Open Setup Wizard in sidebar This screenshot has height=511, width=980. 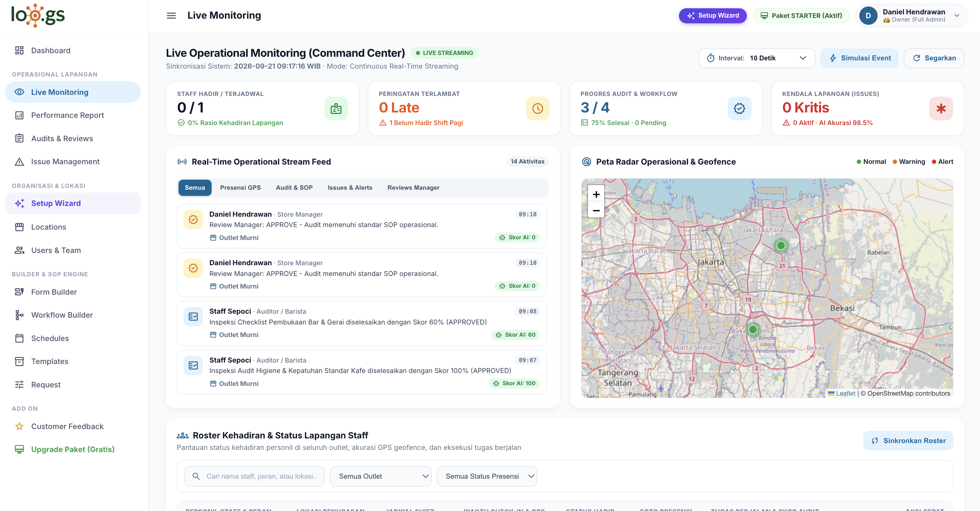73,203
